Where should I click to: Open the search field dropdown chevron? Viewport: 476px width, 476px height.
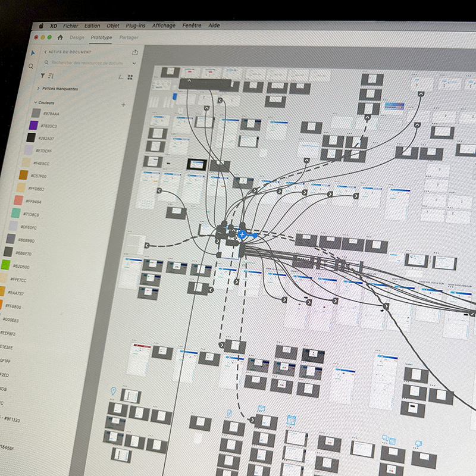(x=134, y=63)
